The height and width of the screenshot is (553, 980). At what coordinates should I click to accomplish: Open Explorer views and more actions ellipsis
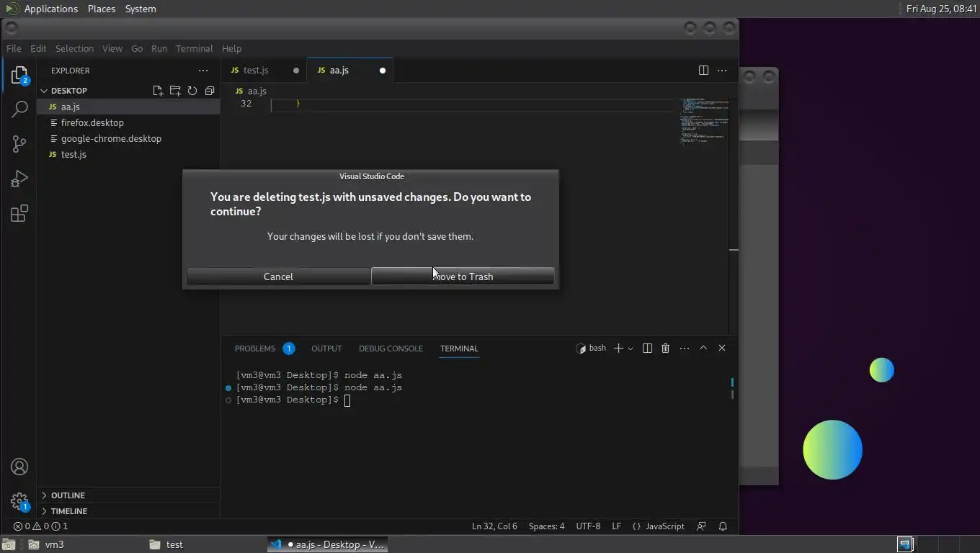point(203,71)
